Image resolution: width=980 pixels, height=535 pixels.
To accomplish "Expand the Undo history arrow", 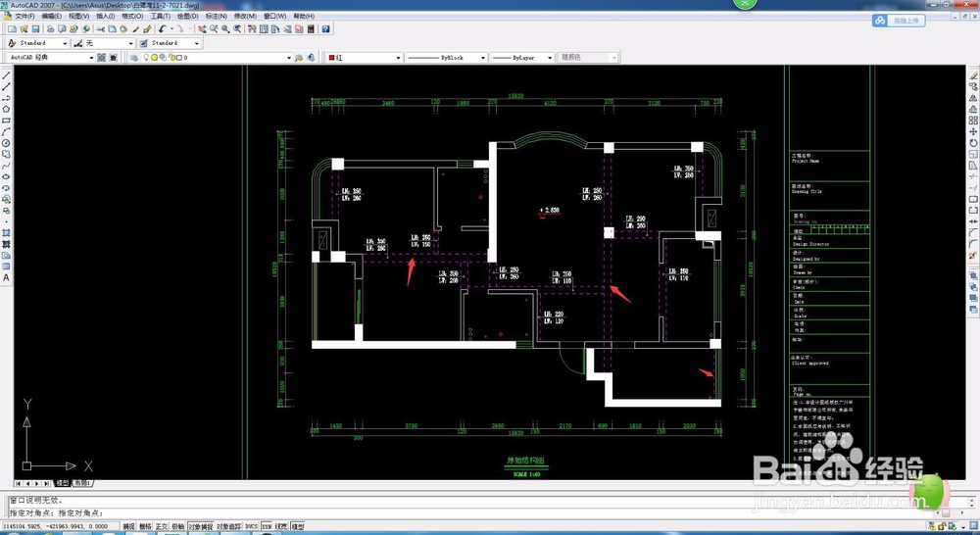I will pos(171,28).
